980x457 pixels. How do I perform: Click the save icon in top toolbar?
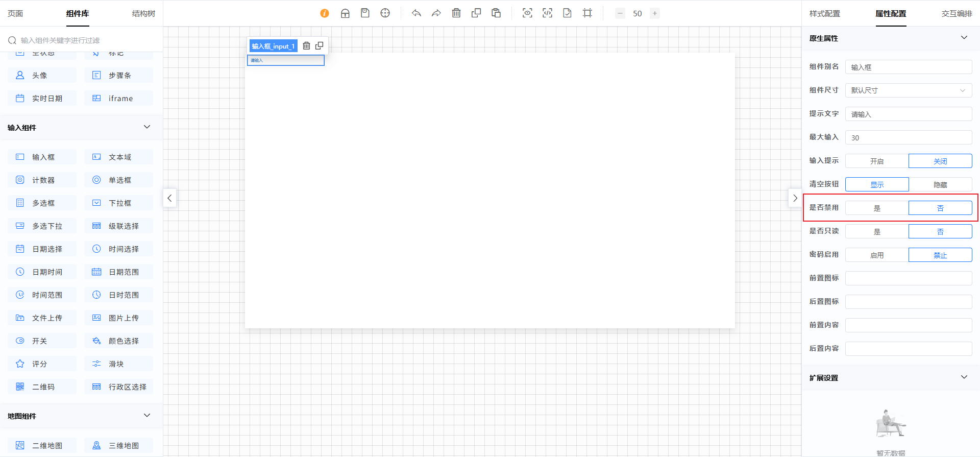[365, 13]
